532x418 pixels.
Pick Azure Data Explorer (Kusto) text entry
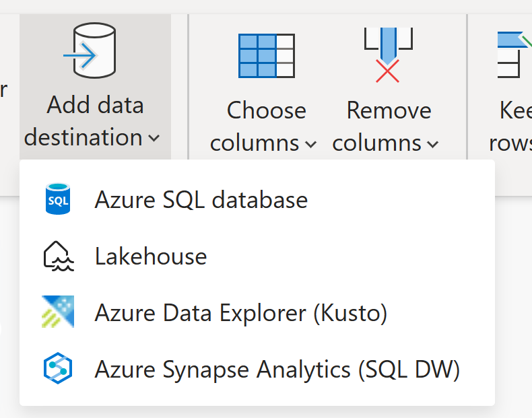click(240, 312)
